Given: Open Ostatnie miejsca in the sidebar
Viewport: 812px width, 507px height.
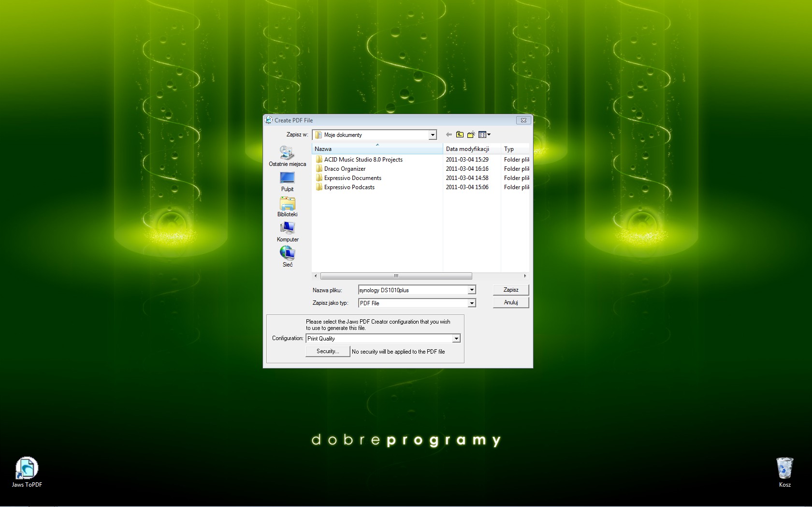Looking at the screenshot, I should click(x=287, y=156).
